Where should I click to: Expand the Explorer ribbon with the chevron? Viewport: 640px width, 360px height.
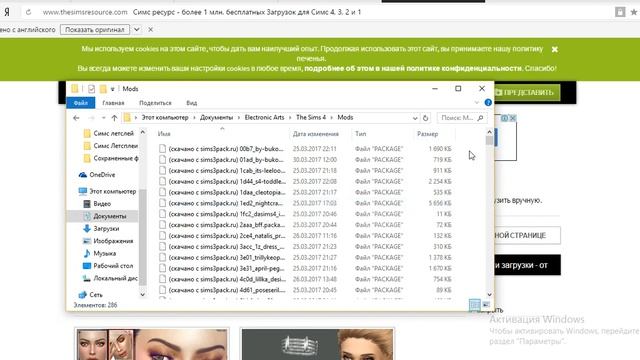(x=476, y=102)
